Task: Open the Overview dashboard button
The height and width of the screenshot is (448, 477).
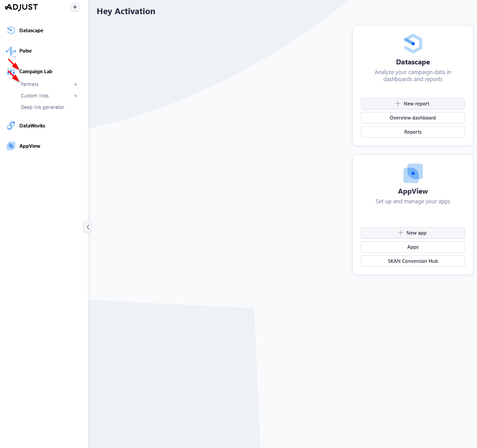Action: [413, 118]
